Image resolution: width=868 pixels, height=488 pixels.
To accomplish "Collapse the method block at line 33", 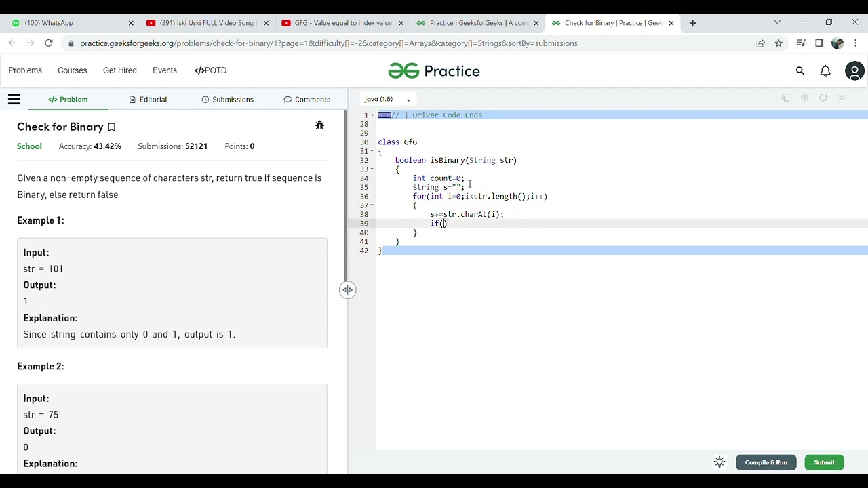I will [372, 169].
